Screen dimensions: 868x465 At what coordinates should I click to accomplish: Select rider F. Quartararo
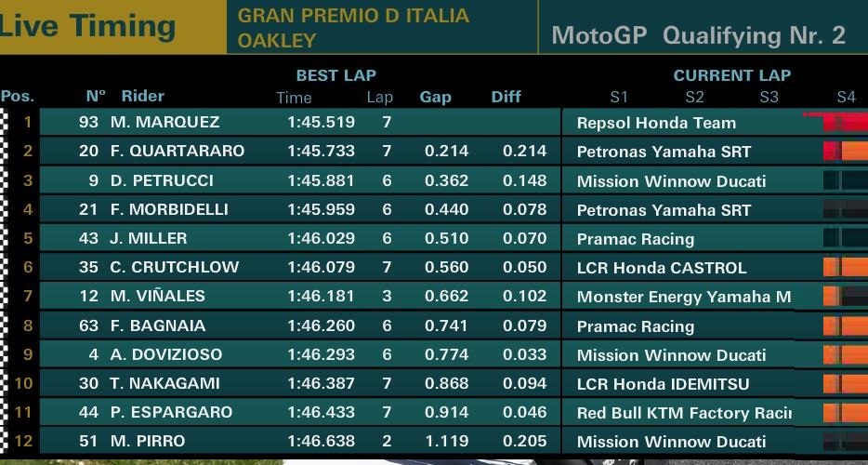(x=177, y=152)
